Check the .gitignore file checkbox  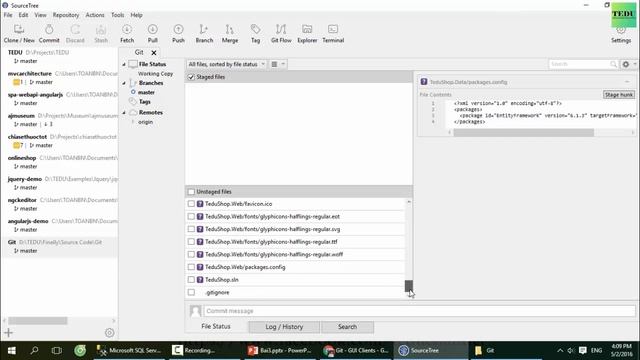click(x=191, y=292)
